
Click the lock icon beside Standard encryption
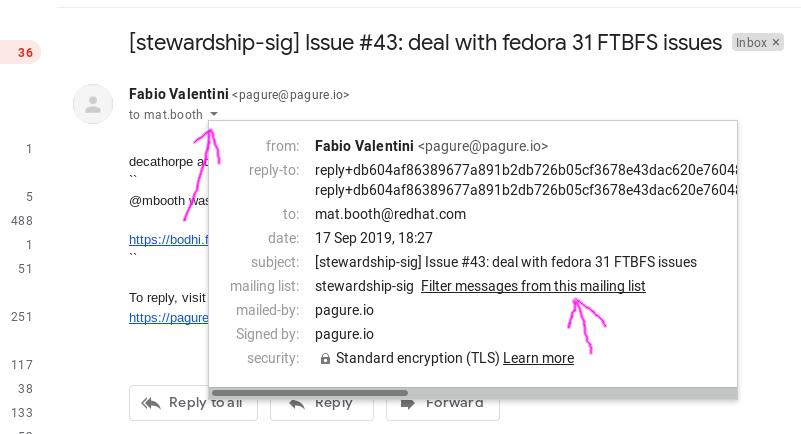click(325, 358)
